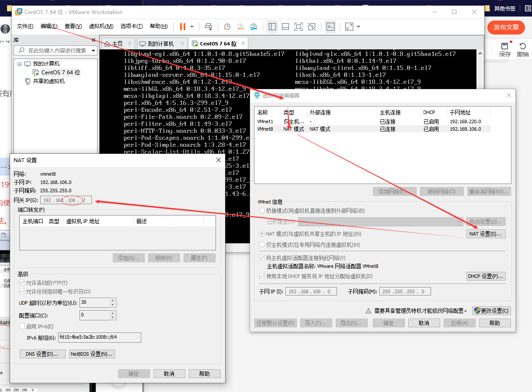Click the DNS 设置(D)... button
This screenshot has height=392, width=532.
click(42, 354)
